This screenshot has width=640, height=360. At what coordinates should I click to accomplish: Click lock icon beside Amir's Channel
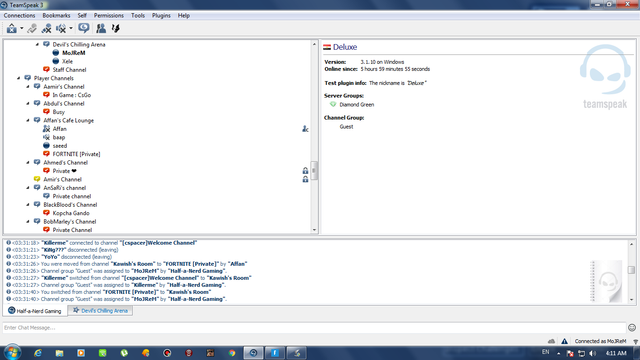click(305, 179)
